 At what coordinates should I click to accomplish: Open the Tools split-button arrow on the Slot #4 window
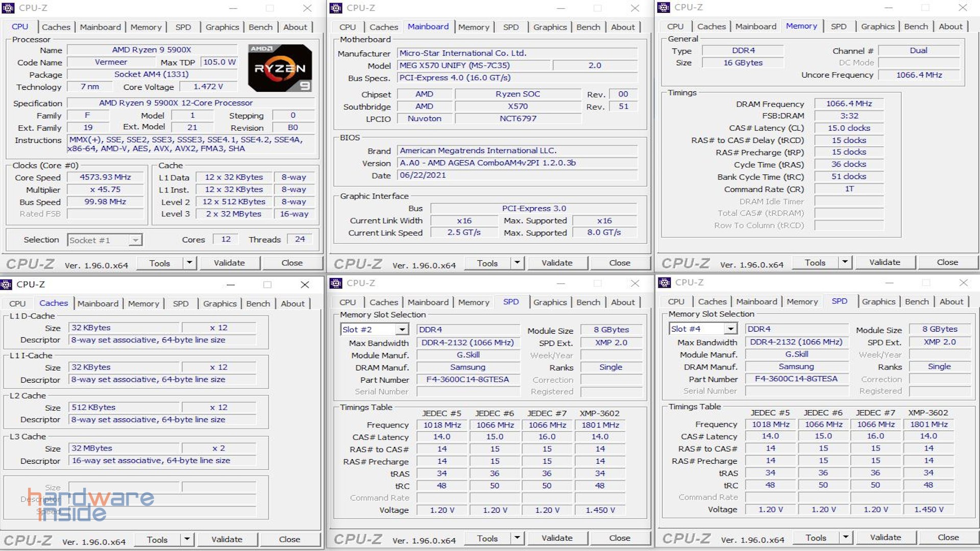tap(846, 537)
